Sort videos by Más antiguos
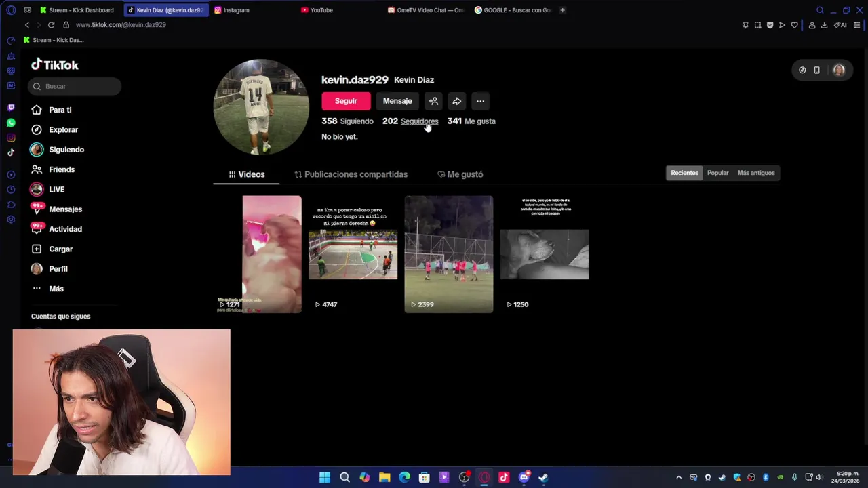 point(755,173)
